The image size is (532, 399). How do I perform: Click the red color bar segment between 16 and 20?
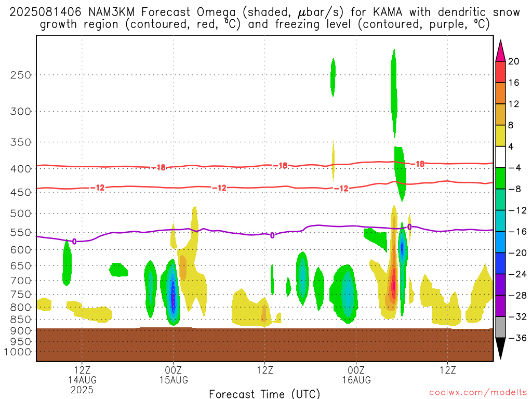[x=500, y=72]
